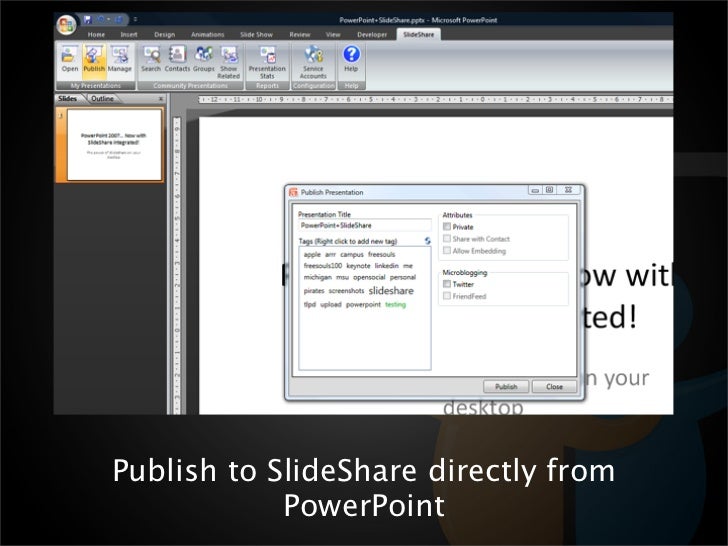This screenshot has width=728, height=546.
Task: Open the View ribbon tab
Action: 333,34
